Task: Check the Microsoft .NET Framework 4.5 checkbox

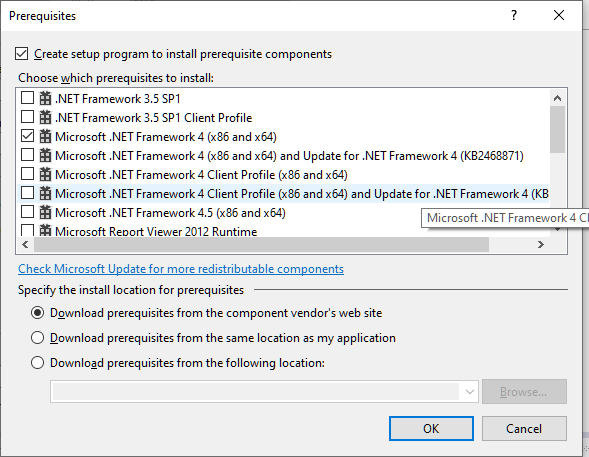Action: 27,212
